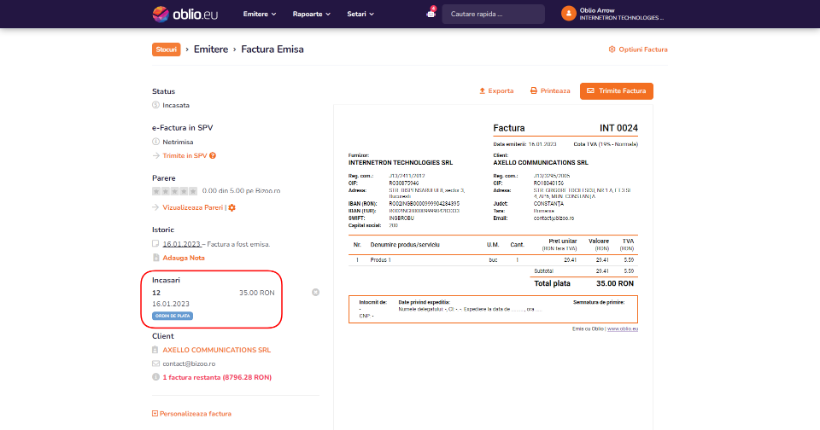
Task: Click the contact@bizoo.ro email
Action: [x=189, y=364]
